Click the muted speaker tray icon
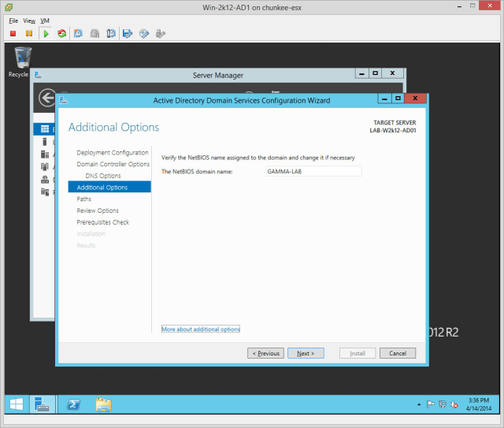Viewport: 504px width, 428px height. pyautogui.click(x=454, y=404)
